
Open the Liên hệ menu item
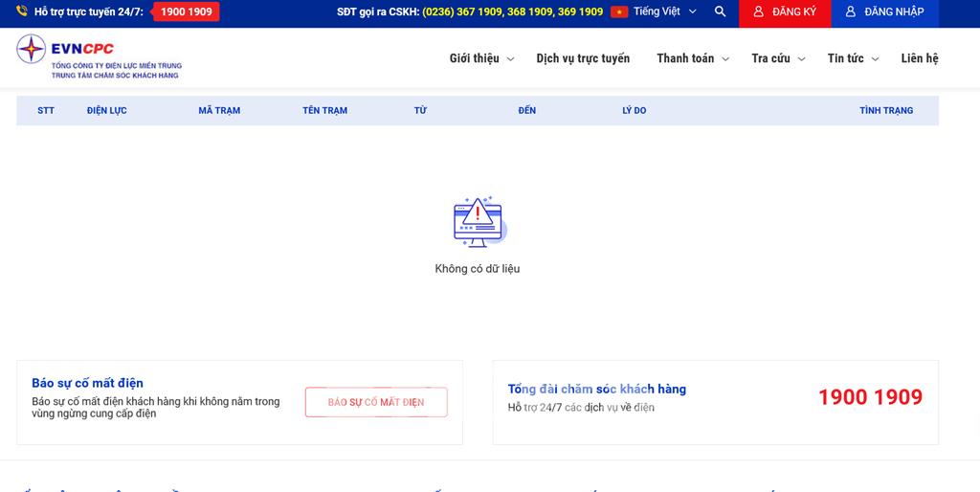click(x=920, y=58)
